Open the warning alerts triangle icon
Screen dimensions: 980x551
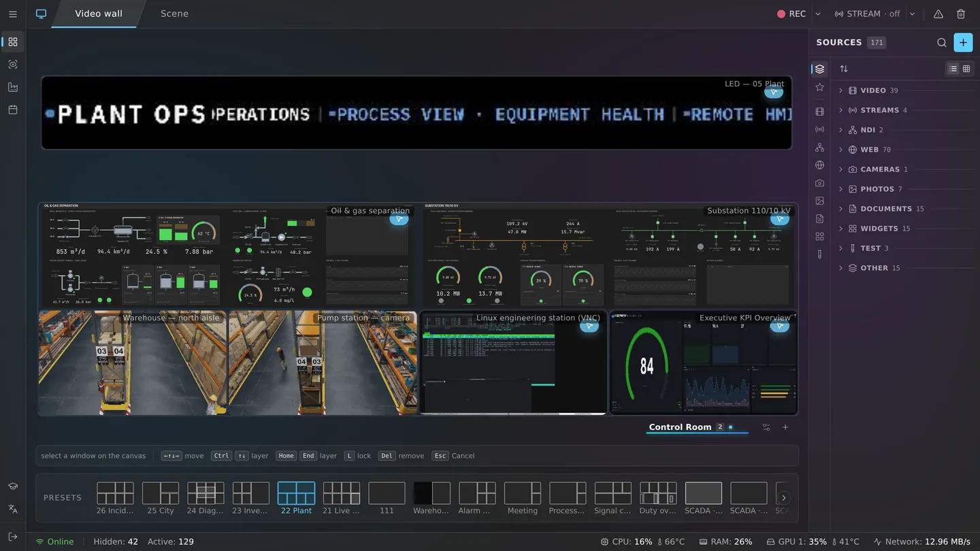(938, 14)
